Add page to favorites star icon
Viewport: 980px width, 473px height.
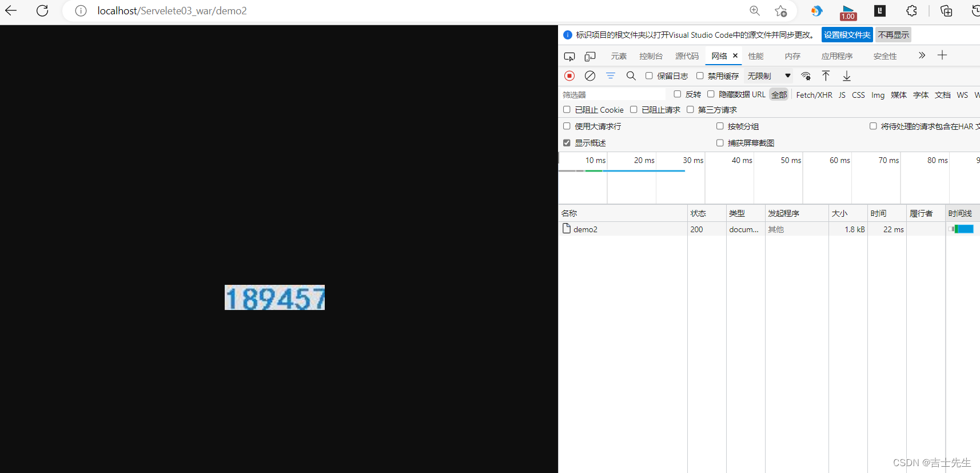click(x=781, y=11)
